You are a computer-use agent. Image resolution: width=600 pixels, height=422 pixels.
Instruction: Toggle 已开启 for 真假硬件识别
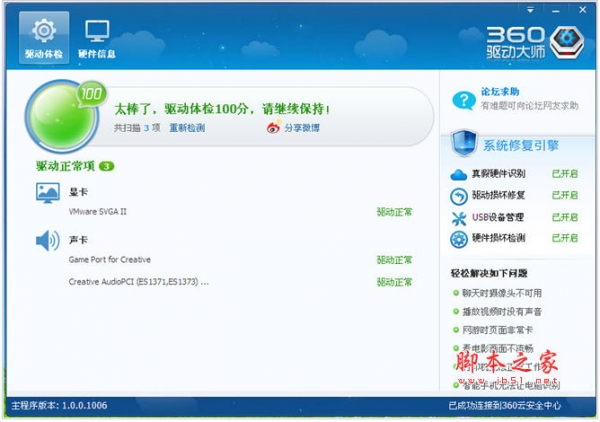[565, 174]
